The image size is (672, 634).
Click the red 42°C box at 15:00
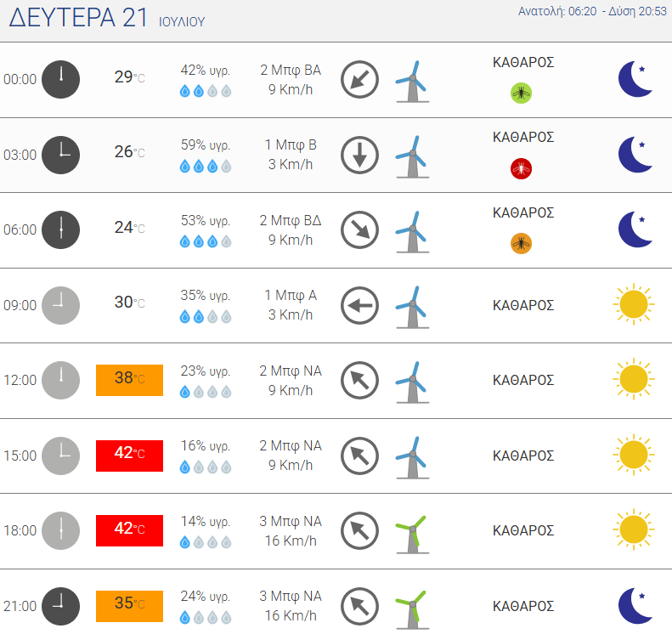pyautogui.click(x=129, y=456)
